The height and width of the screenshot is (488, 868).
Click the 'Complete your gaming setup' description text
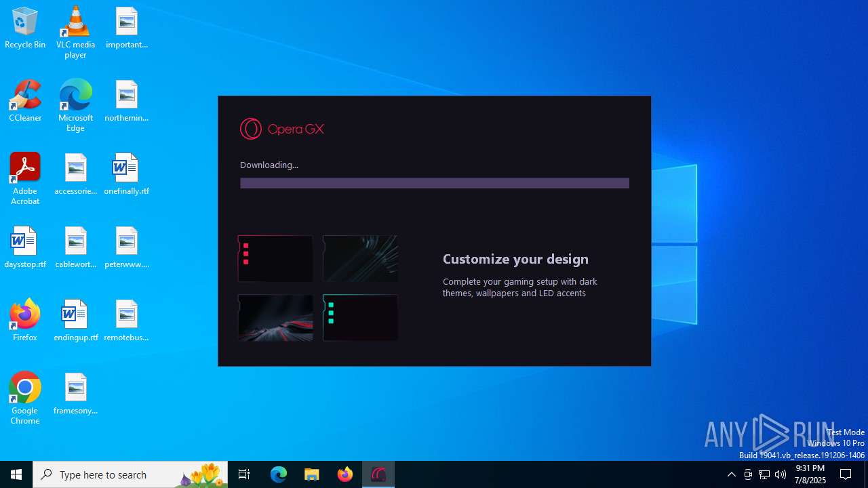[520, 287]
